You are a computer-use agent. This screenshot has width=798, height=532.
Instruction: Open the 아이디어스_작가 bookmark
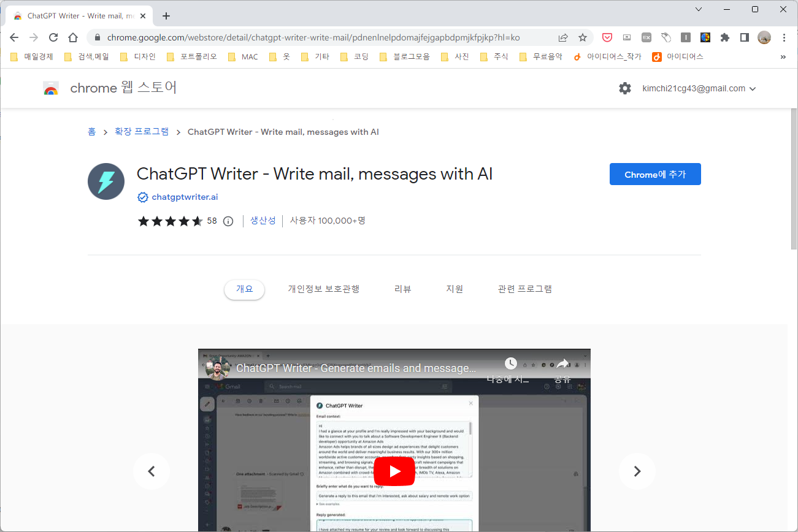(x=608, y=56)
